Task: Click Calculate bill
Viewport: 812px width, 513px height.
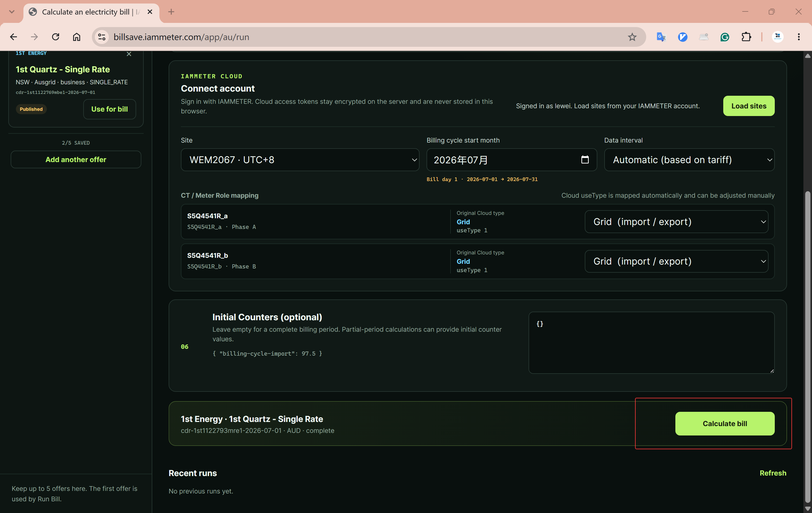Action: [725, 424]
